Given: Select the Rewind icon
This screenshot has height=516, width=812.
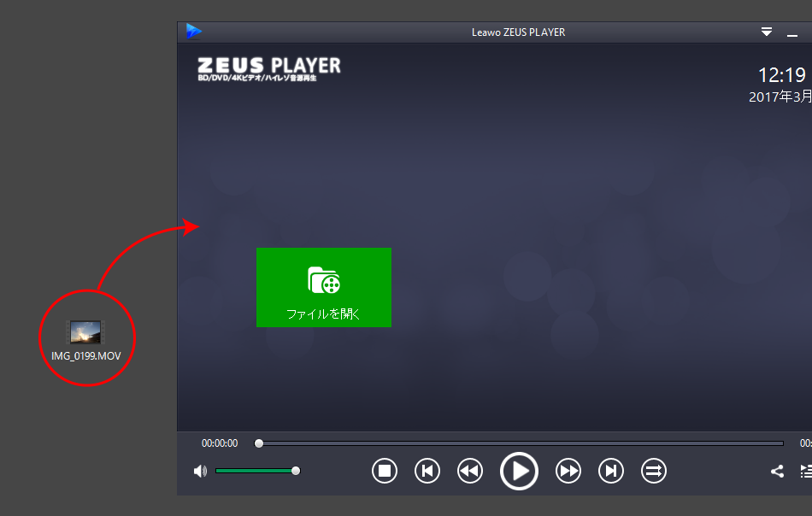Looking at the screenshot, I should (x=470, y=471).
